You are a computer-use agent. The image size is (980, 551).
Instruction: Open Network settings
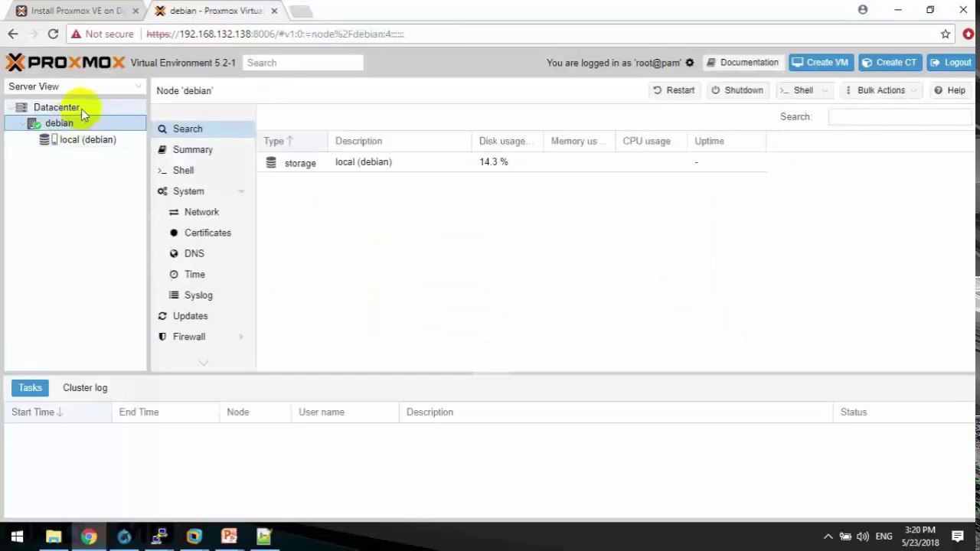click(201, 212)
